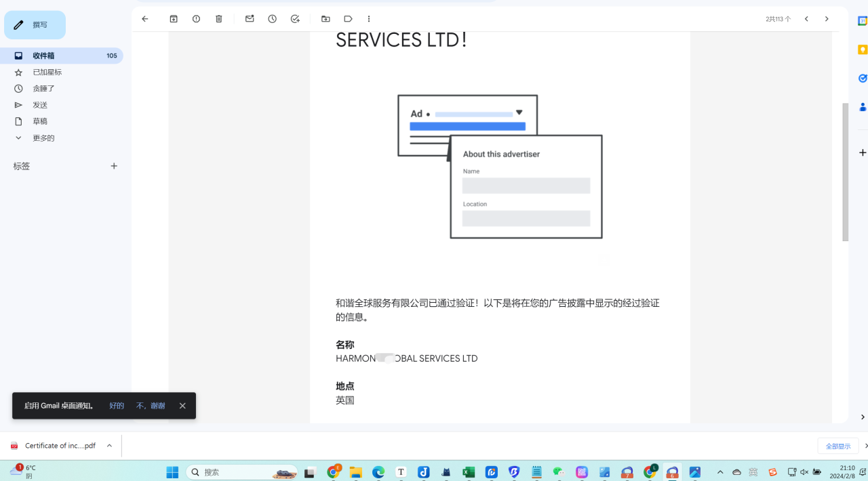Accept Gmail desktop notifications with 好的
Viewport: 868px width, 481px height.
[x=116, y=405]
